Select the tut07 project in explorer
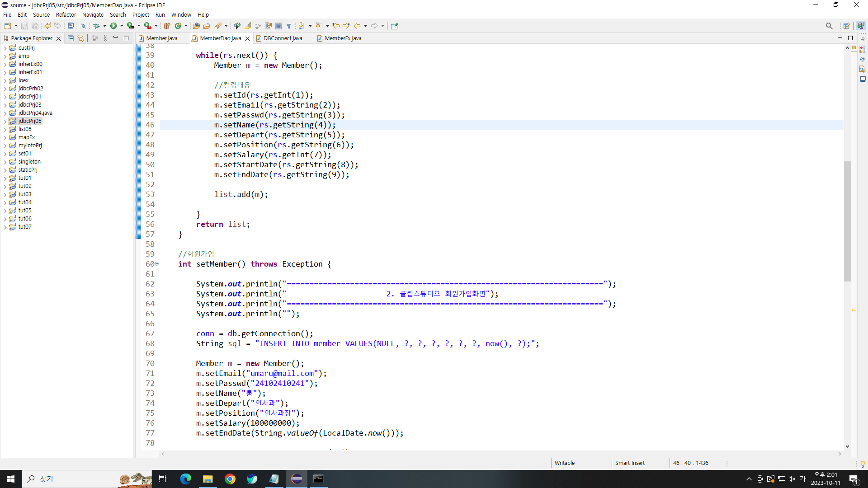 pos(25,227)
